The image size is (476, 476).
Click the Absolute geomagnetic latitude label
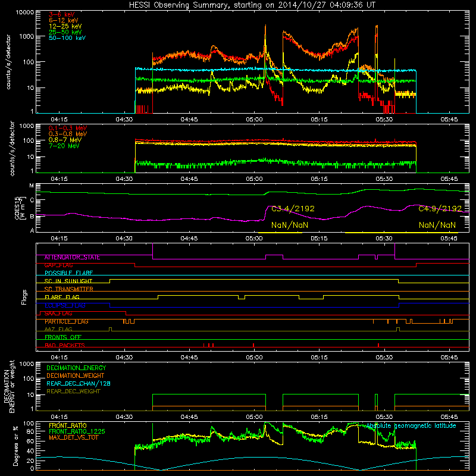point(411,426)
